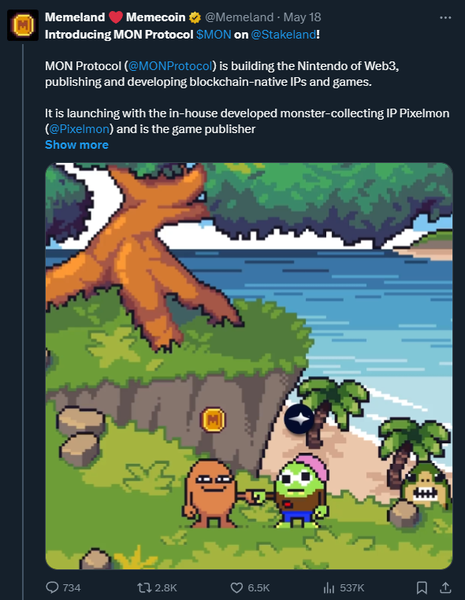
Task: Open the Memeland profile avatar
Action: point(23,25)
